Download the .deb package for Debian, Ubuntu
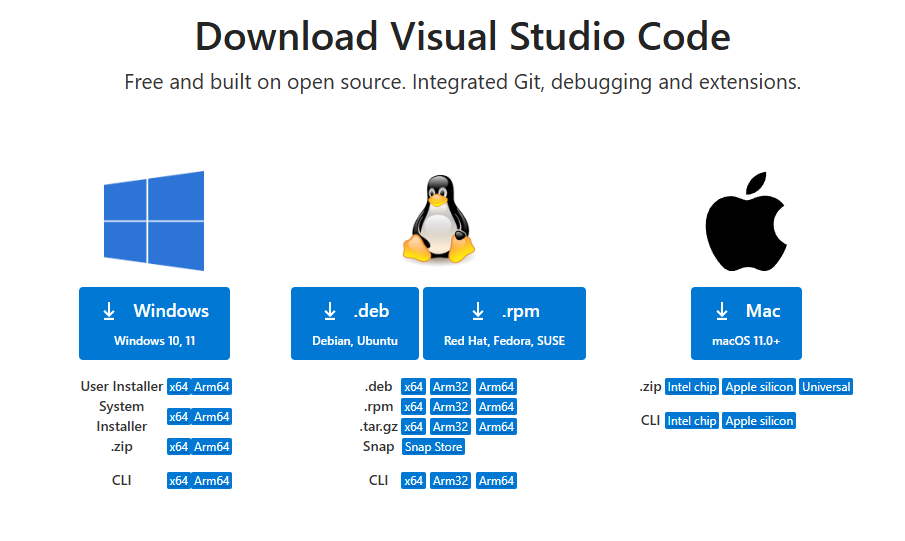This screenshot has height=541, width=905. click(x=354, y=323)
